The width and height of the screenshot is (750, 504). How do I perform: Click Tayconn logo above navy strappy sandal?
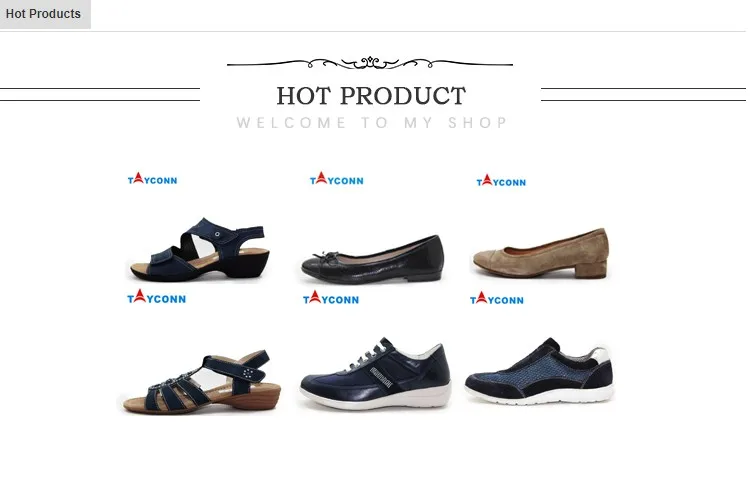click(x=156, y=296)
